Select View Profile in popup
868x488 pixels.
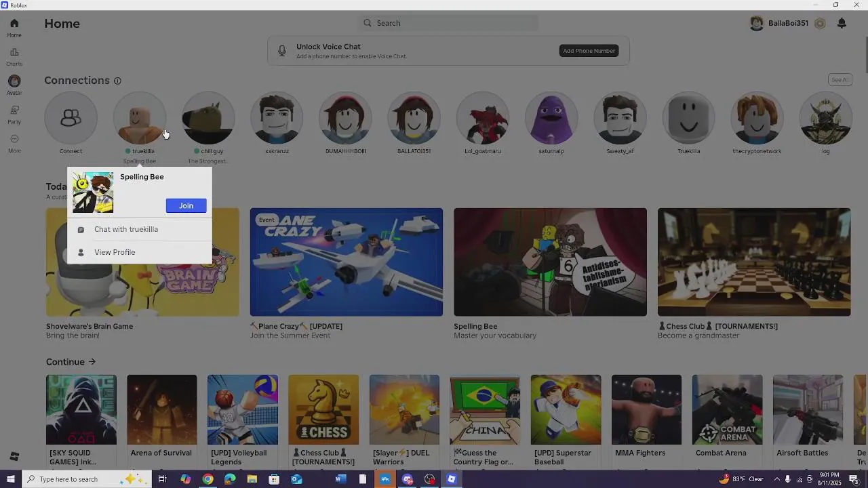tap(139, 252)
